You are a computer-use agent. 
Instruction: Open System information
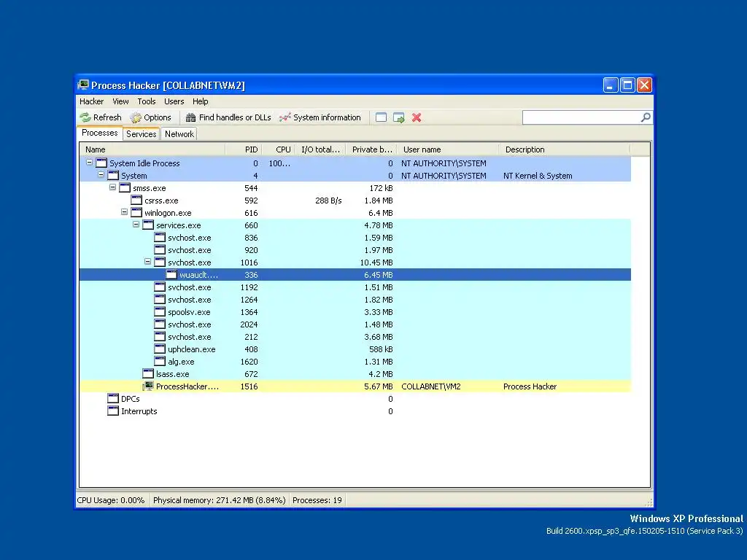pyautogui.click(x=320, y=117)
